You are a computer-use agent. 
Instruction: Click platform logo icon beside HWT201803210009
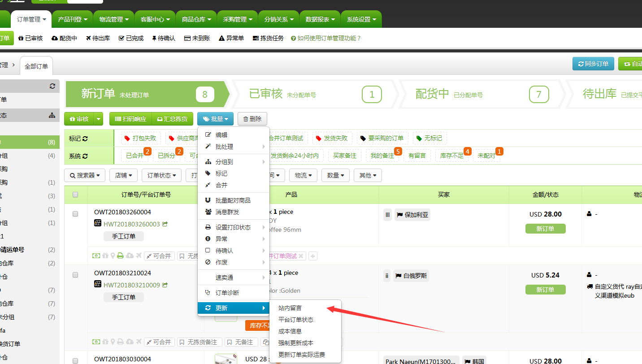[x=98, y=284]
